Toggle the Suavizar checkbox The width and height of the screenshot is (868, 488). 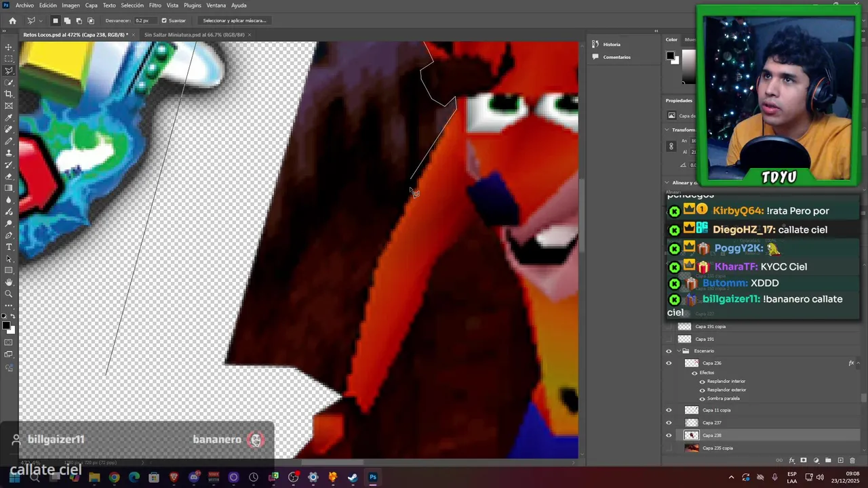164,20
